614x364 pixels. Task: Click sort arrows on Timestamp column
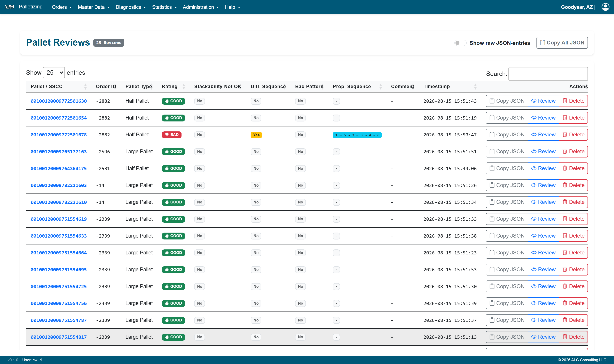coord(475,87)
